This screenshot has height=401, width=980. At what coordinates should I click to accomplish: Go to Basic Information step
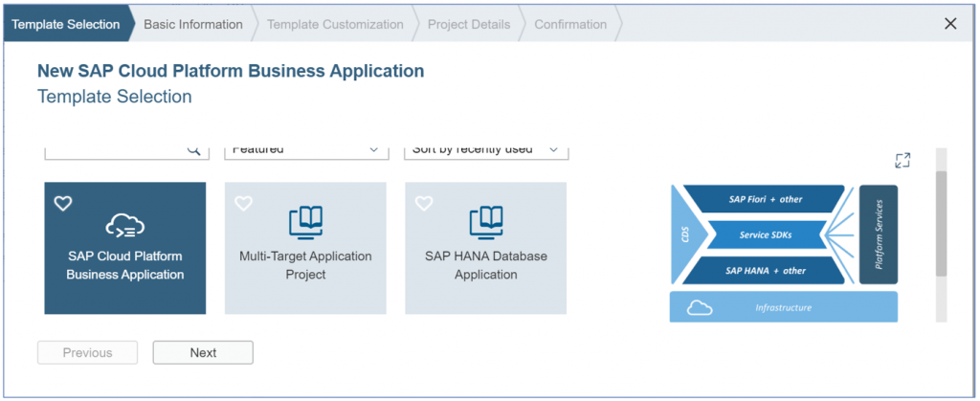tap(193, 24)
